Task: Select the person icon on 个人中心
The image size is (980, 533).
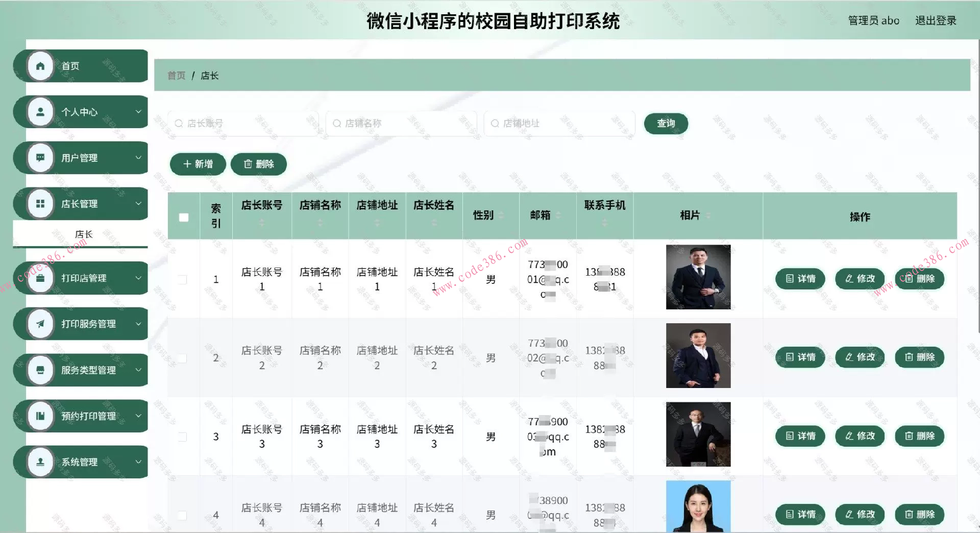Action: (x=40, y=112)
